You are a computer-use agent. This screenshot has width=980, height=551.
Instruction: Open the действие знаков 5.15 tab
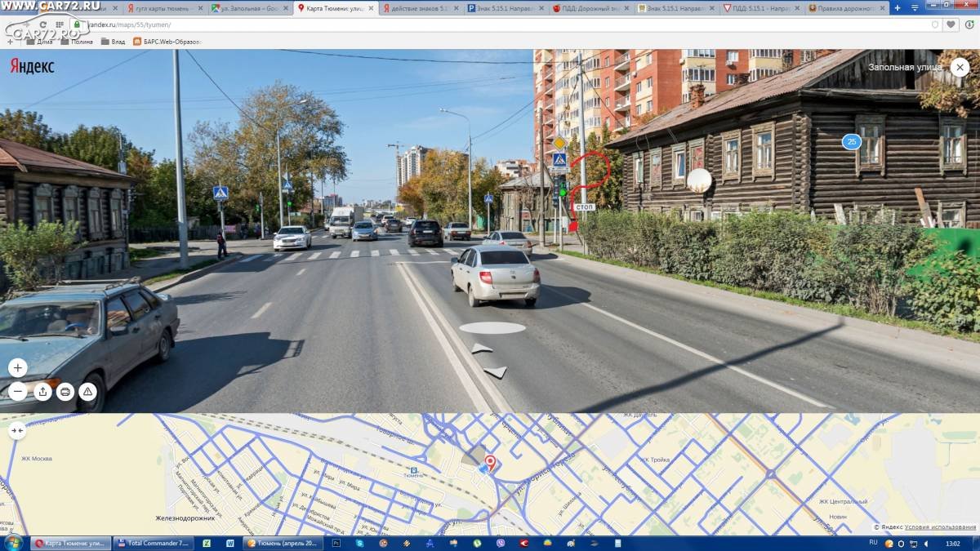coord(421,8)
